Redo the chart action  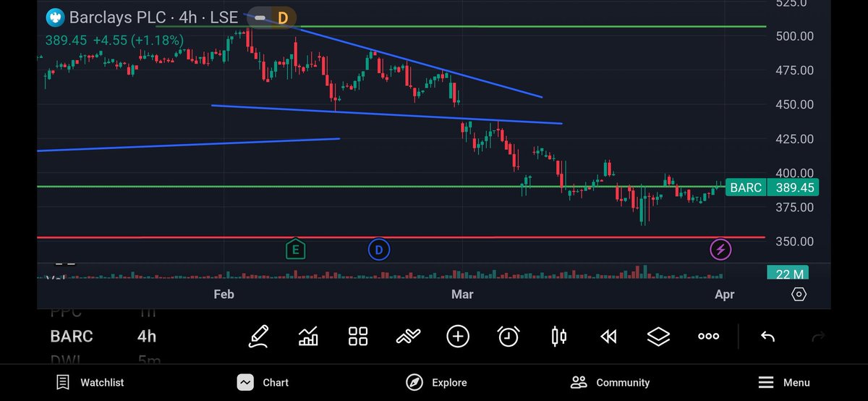pos(818,336)
